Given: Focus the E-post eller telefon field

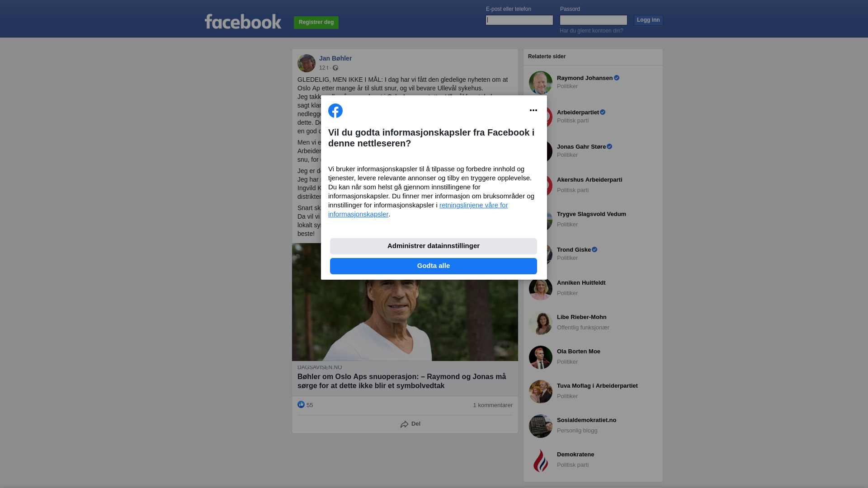Looking at the screenshot, I should click(x=519, y=20).
